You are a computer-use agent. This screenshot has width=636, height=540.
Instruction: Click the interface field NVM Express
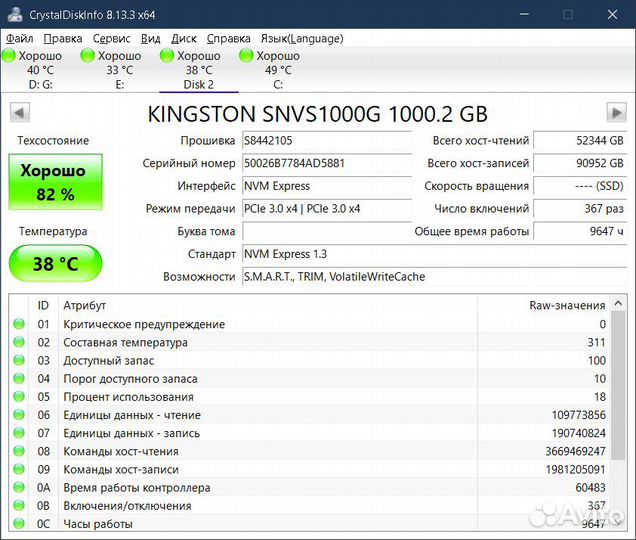point(327,186)
